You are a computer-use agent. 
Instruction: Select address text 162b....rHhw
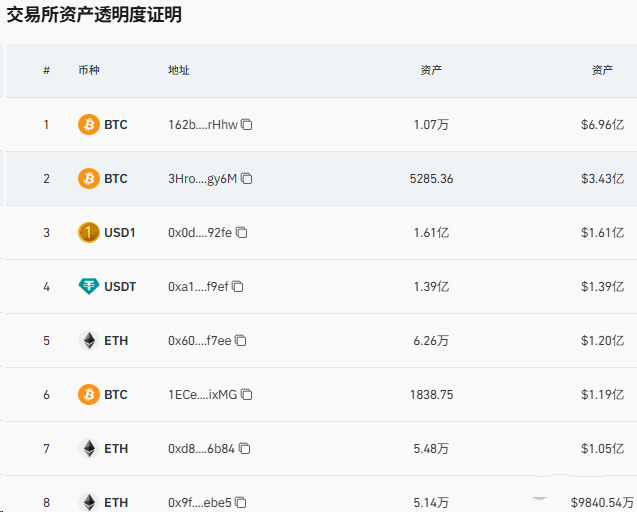[203, 124]
